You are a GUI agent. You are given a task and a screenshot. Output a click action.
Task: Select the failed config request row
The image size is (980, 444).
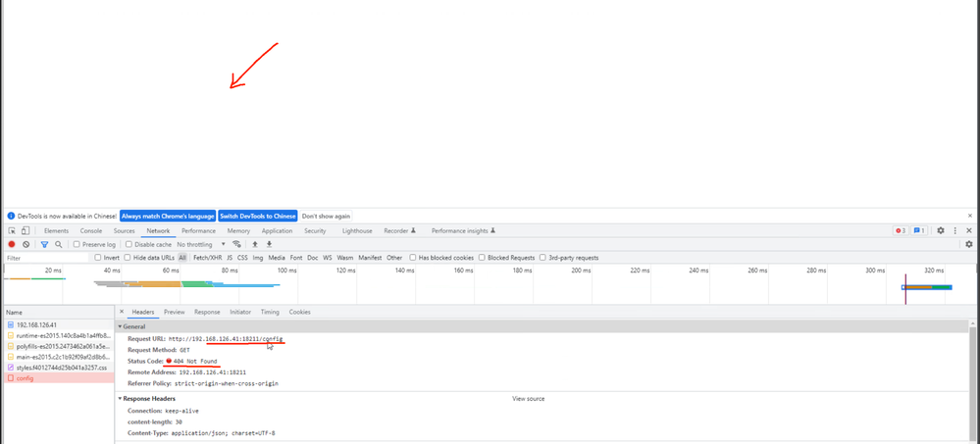click(59, 378)
